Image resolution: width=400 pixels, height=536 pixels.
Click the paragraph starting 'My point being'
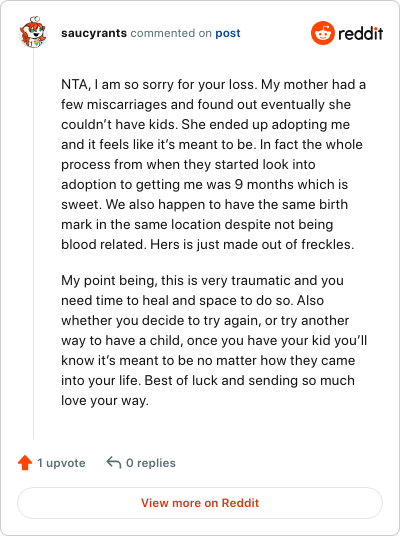point(214,340)
